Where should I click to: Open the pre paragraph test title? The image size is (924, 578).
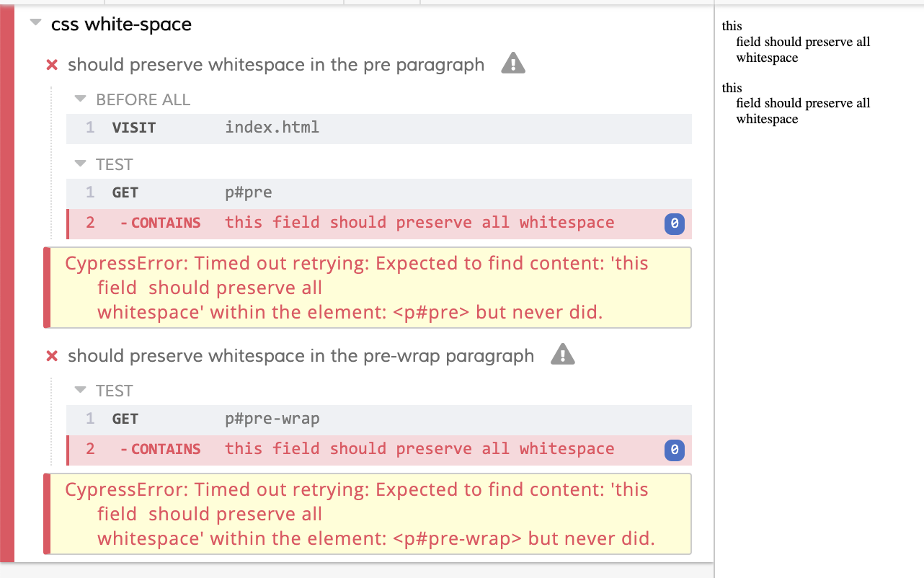click(276, 65)
